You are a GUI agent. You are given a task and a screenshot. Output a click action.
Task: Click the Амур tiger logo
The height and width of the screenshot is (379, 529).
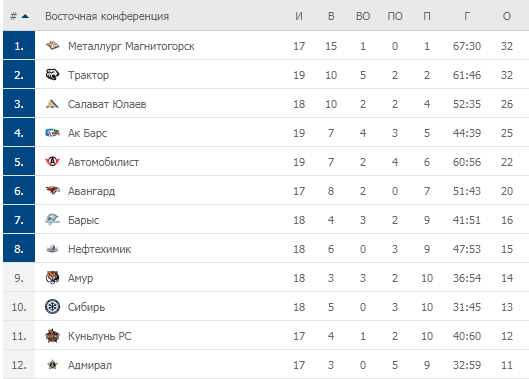point(52,278)
